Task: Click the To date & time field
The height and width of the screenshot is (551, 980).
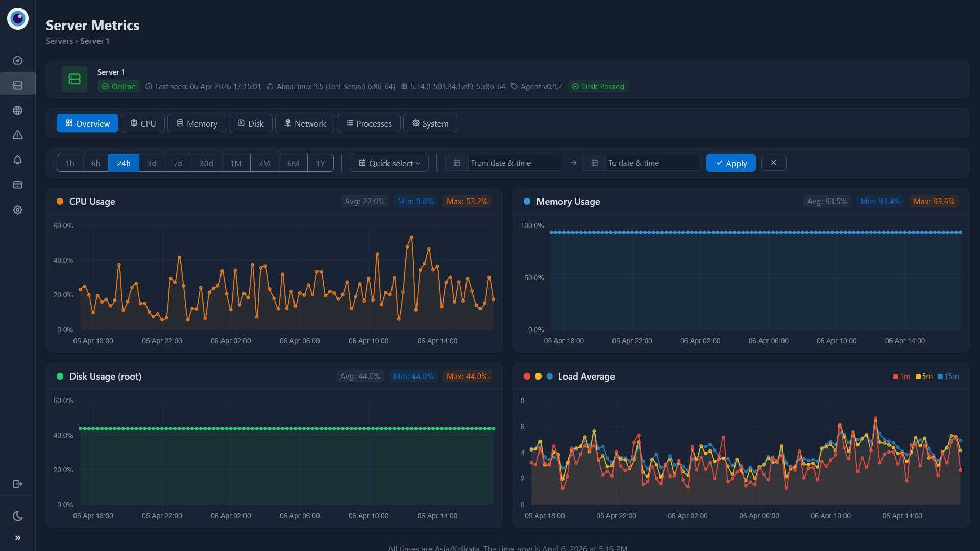Action: click(652, 163)
